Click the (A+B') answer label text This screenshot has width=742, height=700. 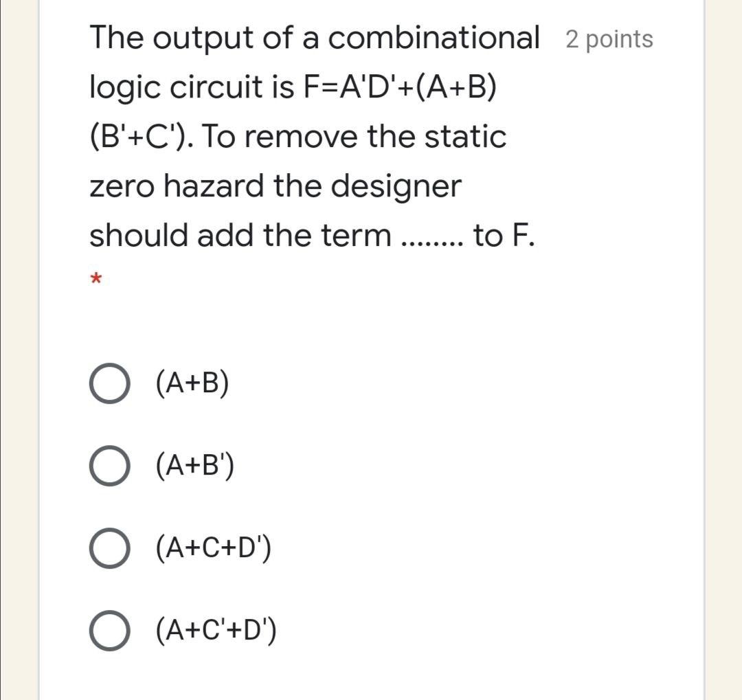coord(194,467)
